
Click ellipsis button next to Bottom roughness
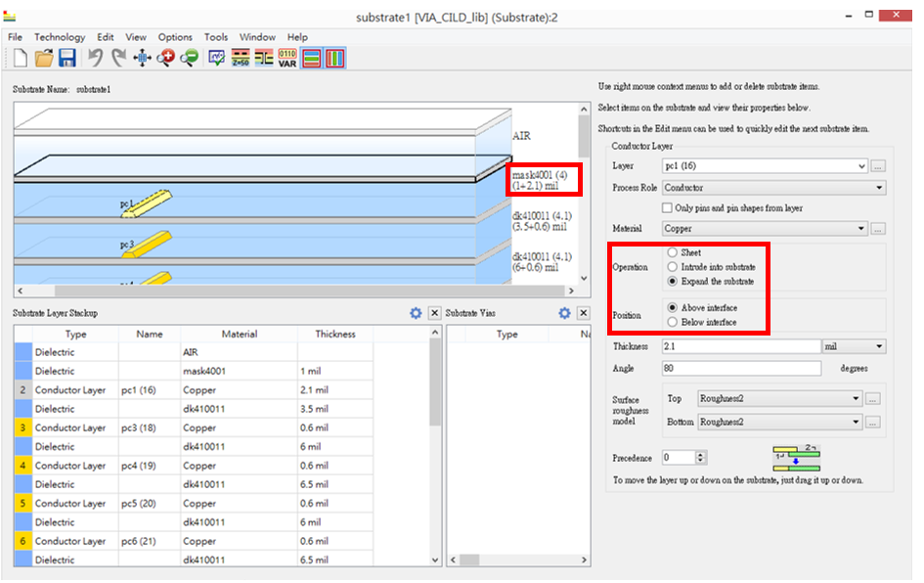click(873, 422)
